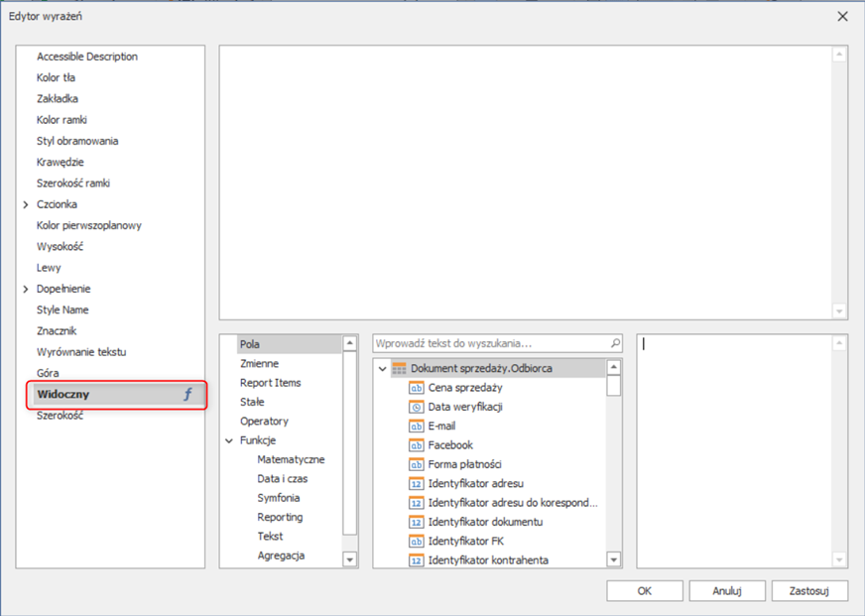The width and height of the screenshot is (865, 616).
Task: Select the Operatory category
Action: [x=264, y=422]
